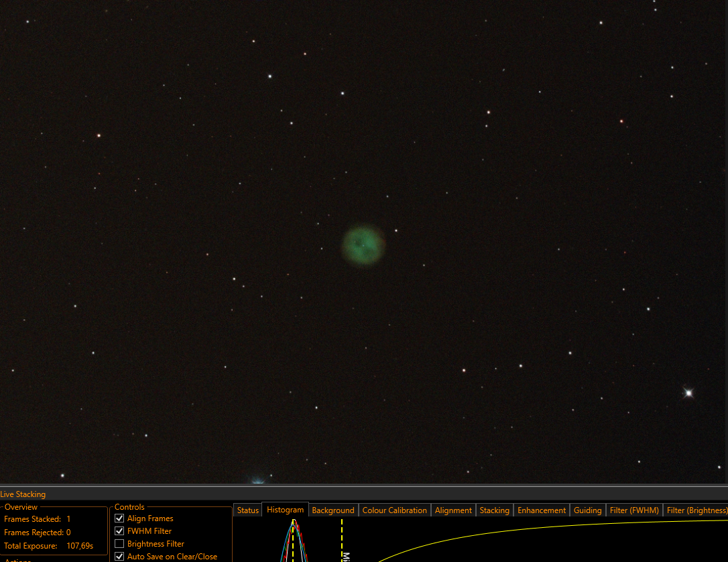Click the yellow dashed mid-level histogram line
This screenshot has height=562, width=728.
point(342,540)
